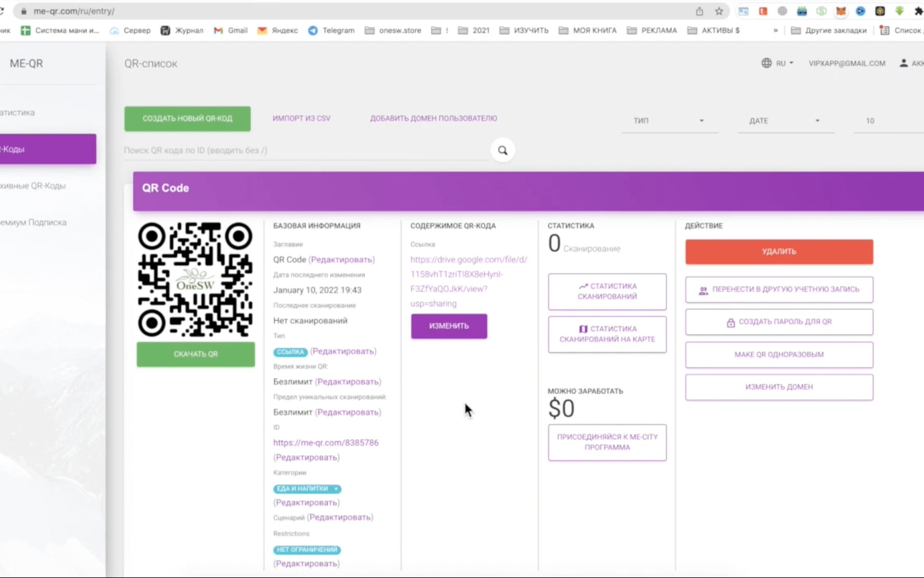
Task: Click the red extension icon in toolbar
Action: pyautogui.click(x=763, y=12)
